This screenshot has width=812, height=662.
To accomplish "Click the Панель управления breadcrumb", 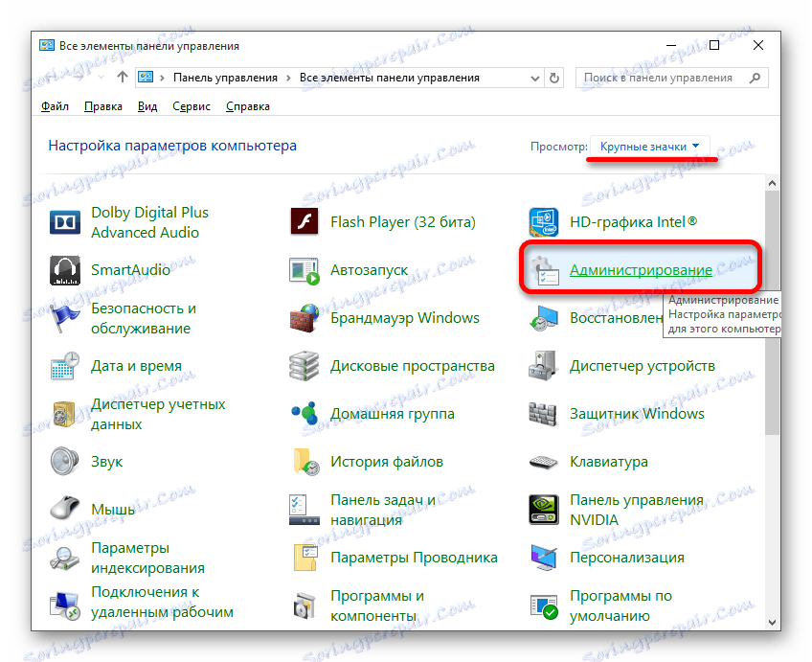I will 225,78.
